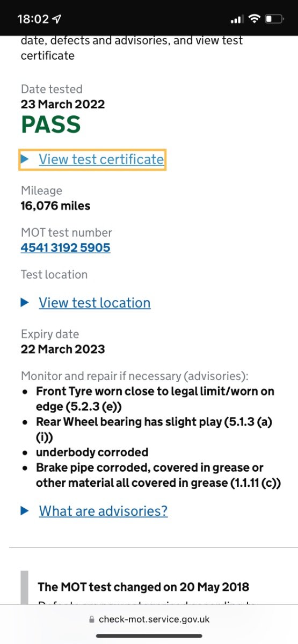Open the What are advisories? link
This screenshot has height=644, width=298.
(x=103, y=511)
